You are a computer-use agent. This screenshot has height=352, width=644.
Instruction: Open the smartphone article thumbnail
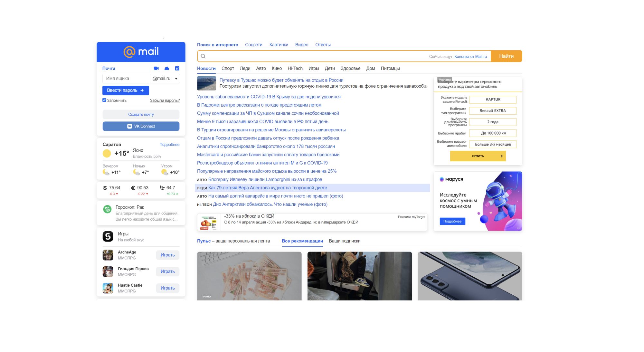pos(470,276)
